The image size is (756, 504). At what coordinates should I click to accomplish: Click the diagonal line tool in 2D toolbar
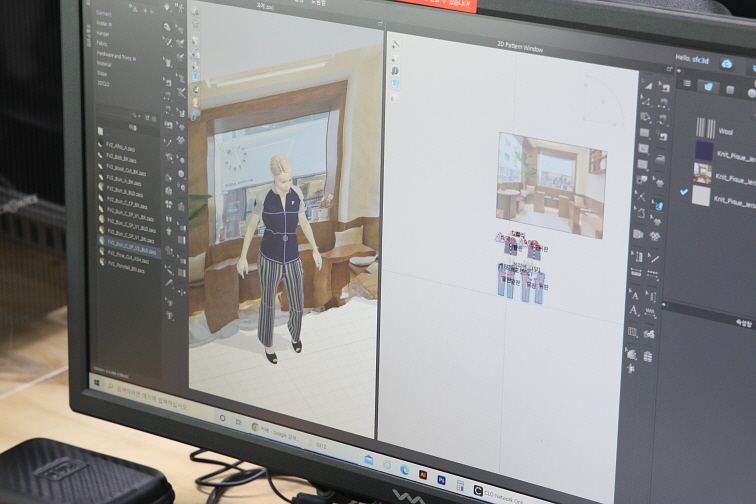pos(654,258)
